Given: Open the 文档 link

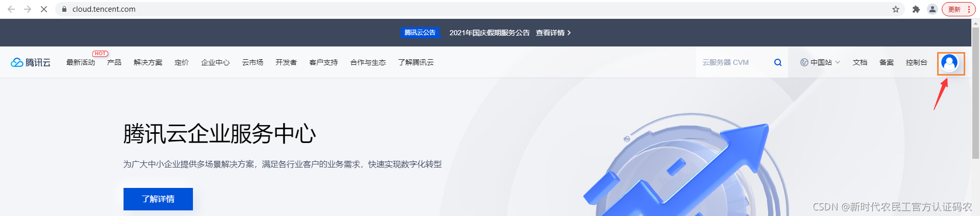Looking at the screenshot, I should click(x=860, y=62).
